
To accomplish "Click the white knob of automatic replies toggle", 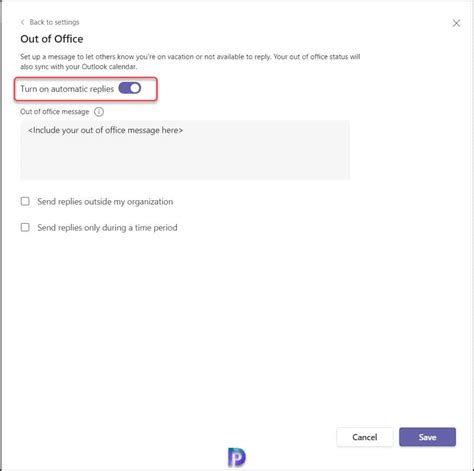I will tap(135, 88).
